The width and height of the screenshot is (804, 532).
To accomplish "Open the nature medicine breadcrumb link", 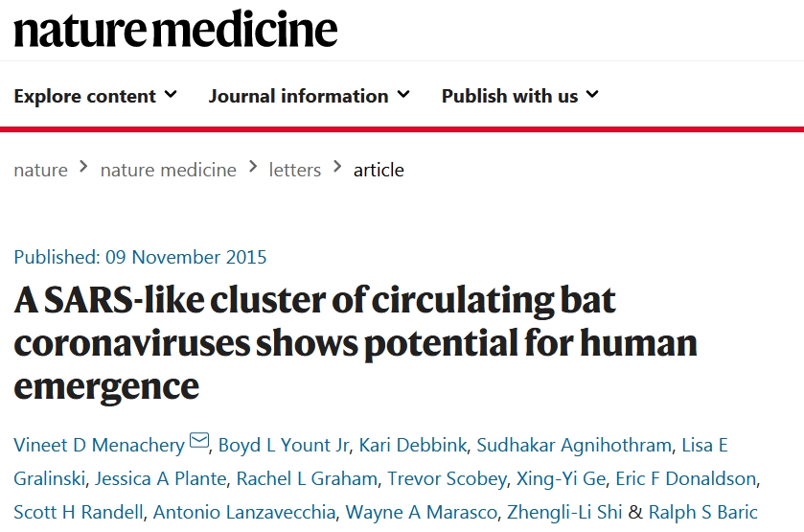I will (168, 170).
